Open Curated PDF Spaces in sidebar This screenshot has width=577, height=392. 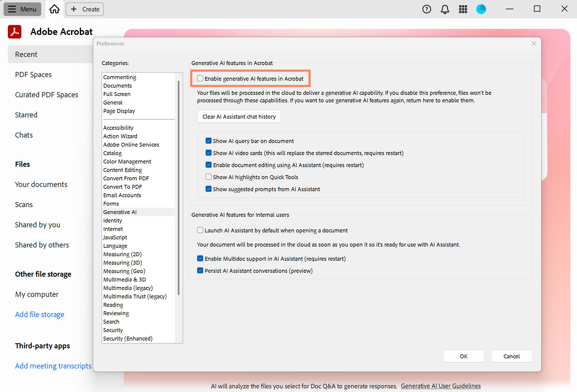[x=47, y=95]
